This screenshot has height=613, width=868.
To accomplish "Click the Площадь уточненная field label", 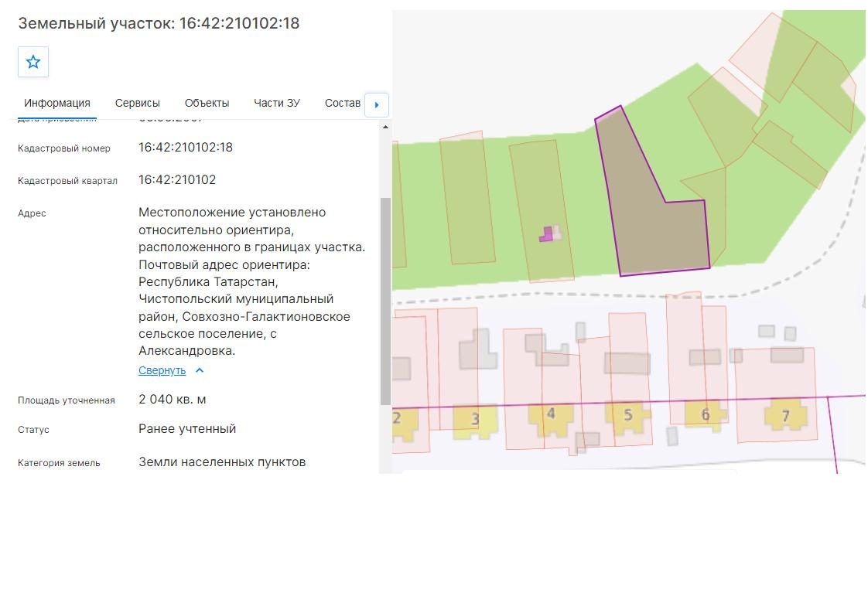I will (x=67, y=400).
